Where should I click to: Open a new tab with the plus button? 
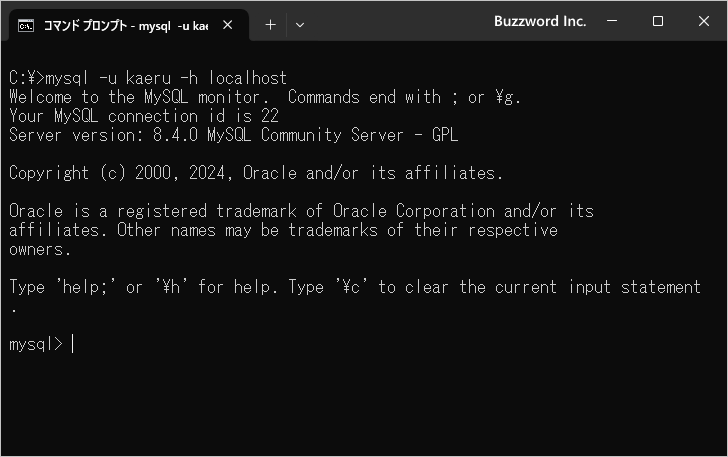pos(270,25)
